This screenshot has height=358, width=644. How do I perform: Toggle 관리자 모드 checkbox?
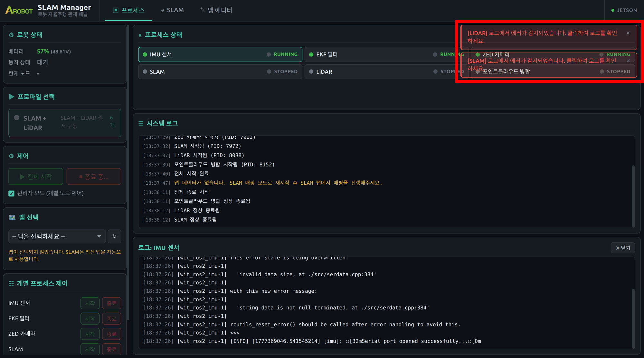coord(12,193)
